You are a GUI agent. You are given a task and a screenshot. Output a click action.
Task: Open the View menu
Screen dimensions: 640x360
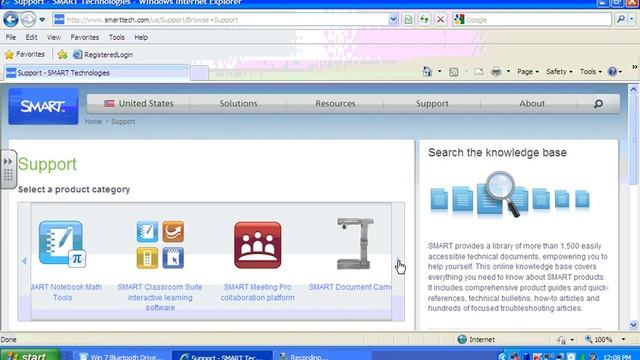pyautogui.click(x=53, y=37)
